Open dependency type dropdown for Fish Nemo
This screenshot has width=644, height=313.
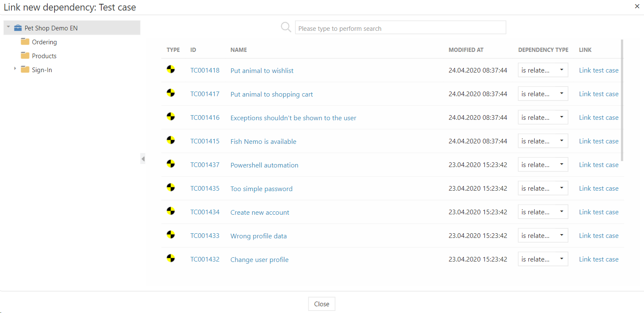[543, 141]
